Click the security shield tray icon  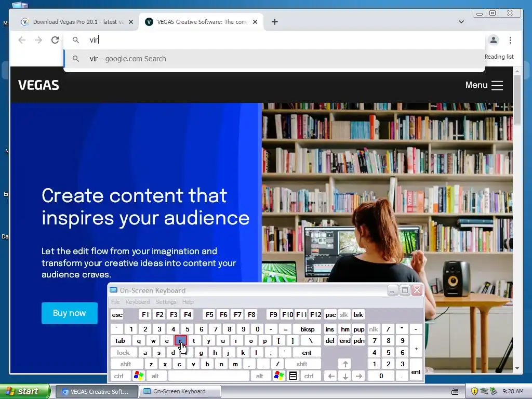point(474,391)
